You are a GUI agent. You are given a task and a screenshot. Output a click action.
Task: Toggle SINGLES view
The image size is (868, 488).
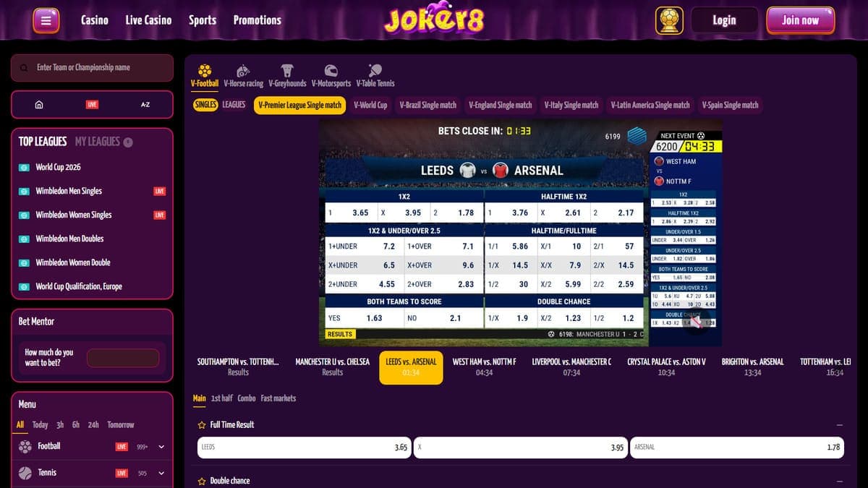coord(205,105)
